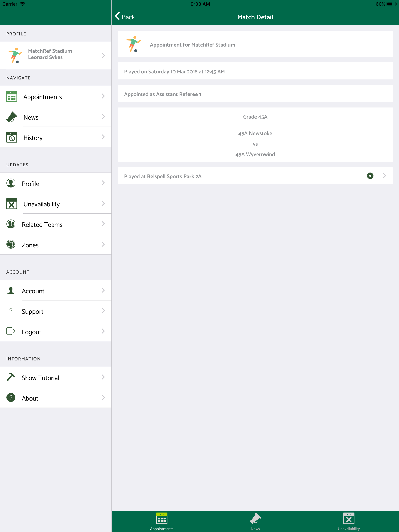The height and width of the screenshot is (532, 399).
Task: Tap the chevron on News row
Action: pos(103,117)
